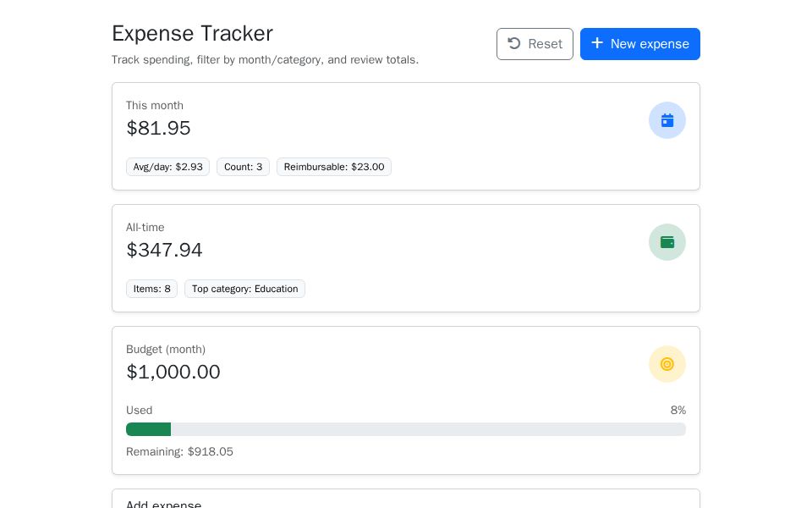Expand the This month summary card

point(406,136)
